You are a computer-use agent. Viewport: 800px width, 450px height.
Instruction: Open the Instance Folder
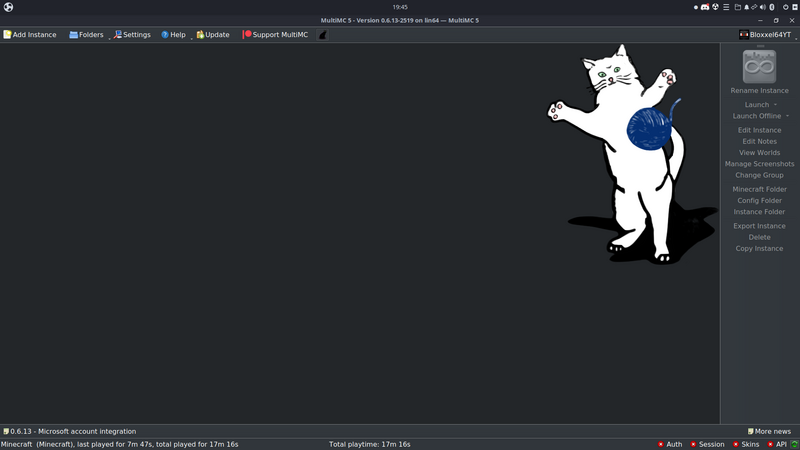[x=759, y=212]
